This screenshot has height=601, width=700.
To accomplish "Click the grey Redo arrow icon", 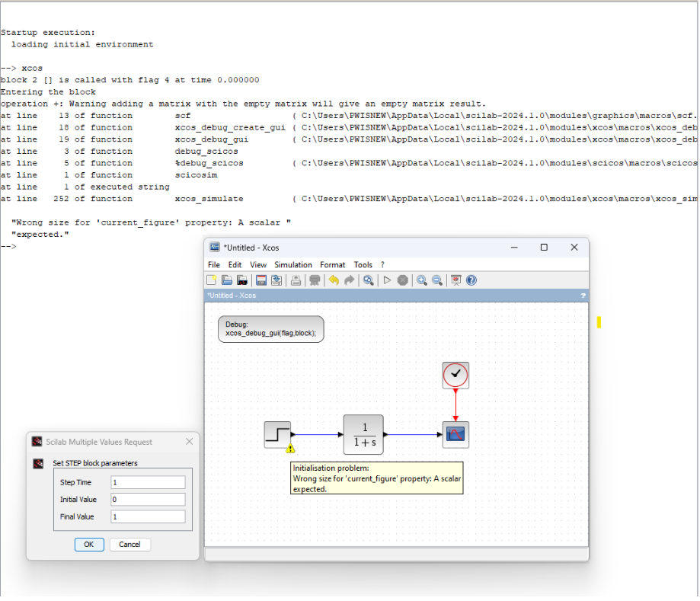I will (x=349, y=280).
